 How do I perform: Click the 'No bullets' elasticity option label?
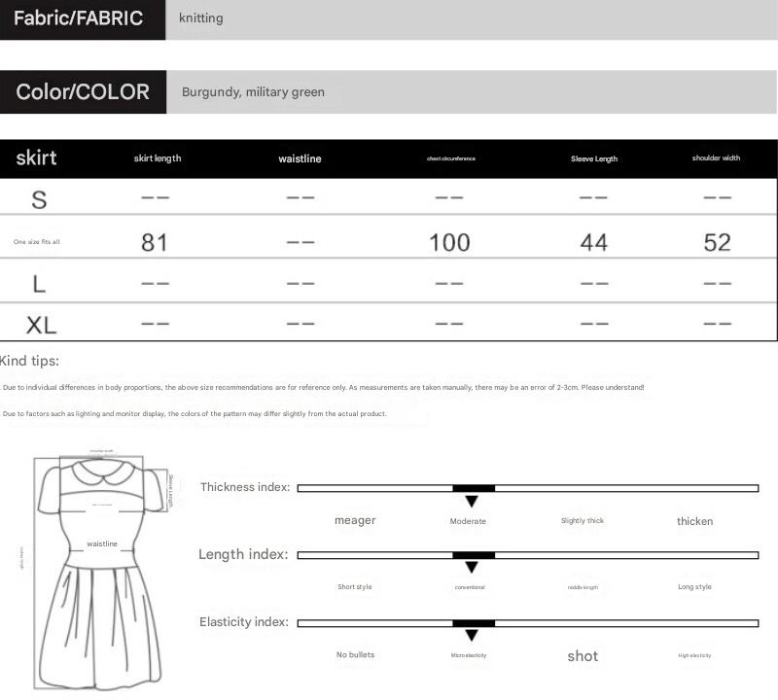click(x=355, y=655)
